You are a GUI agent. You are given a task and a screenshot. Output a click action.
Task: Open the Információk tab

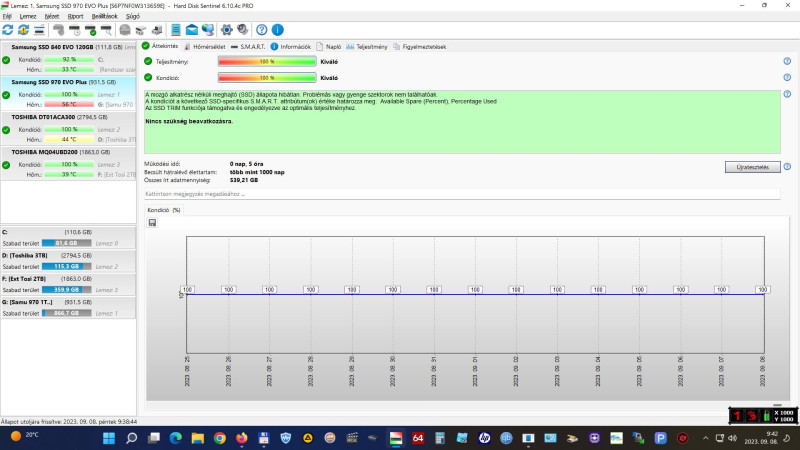[x=290, y=46]
